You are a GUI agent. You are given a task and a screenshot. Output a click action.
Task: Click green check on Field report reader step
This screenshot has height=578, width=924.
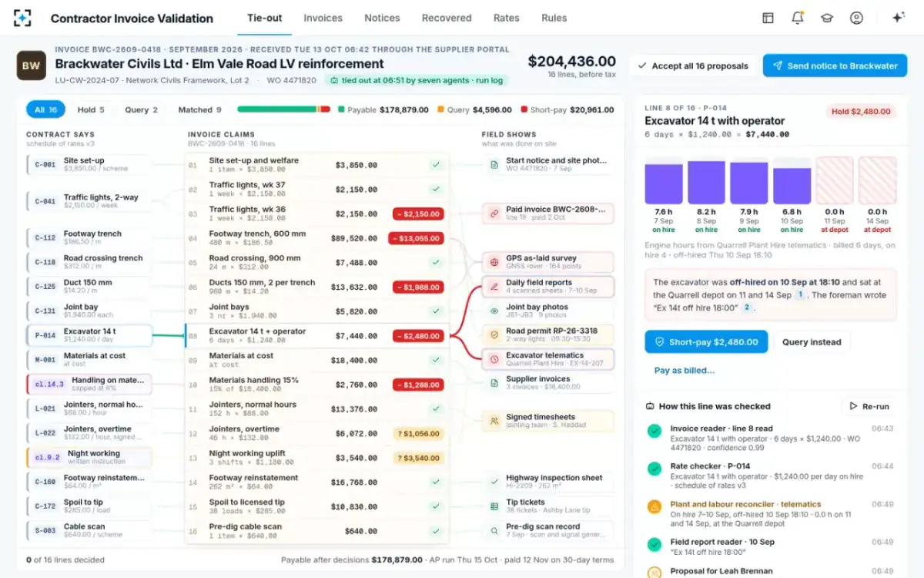(x=654, y=544)
